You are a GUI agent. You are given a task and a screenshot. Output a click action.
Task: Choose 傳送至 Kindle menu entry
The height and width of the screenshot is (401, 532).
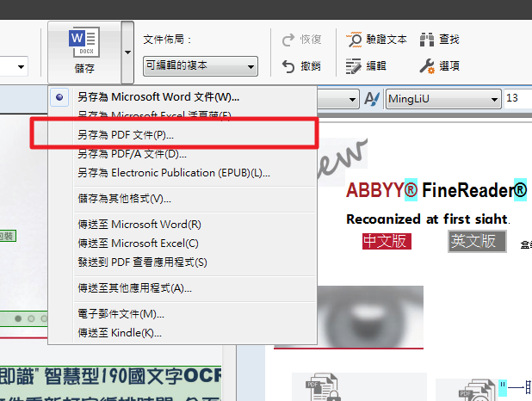click(120, 332)
